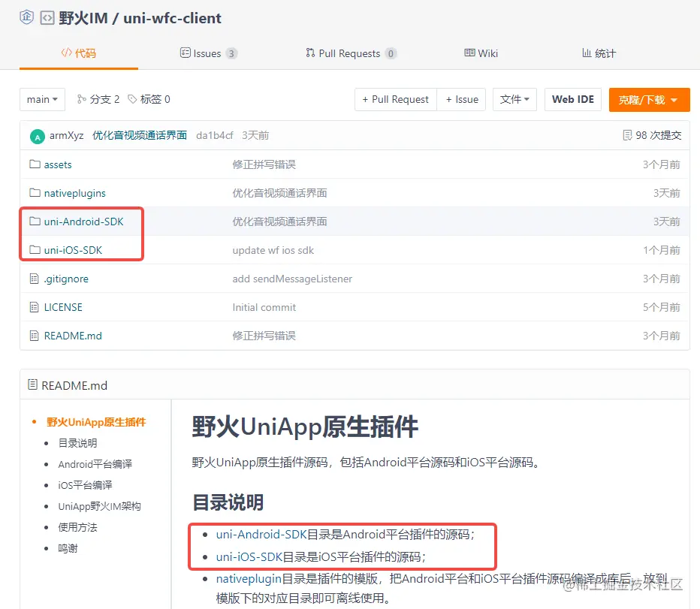Jump to 野火UniApp原生插件 in README outline
This screenshot has width=700, height=609.
[96, 422]
